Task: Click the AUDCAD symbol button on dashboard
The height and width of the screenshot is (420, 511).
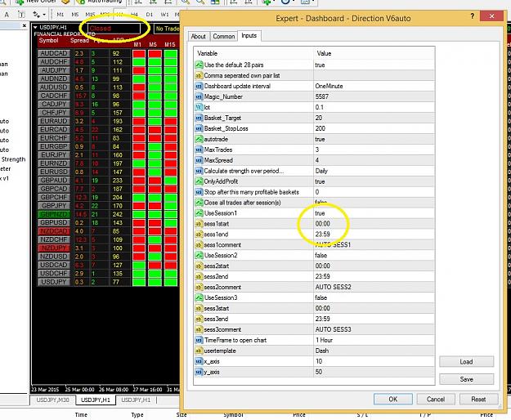Action: [x=54, y=53]
